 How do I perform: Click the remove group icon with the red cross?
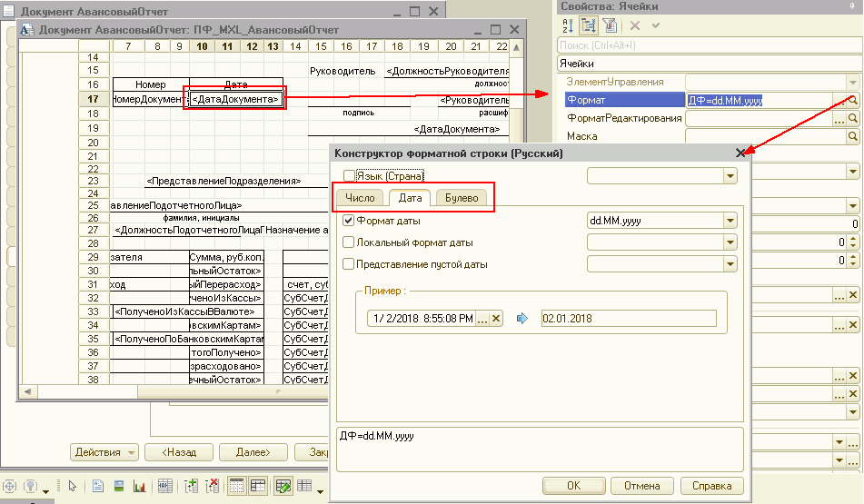pyautogui.click(x=213, y=486)
